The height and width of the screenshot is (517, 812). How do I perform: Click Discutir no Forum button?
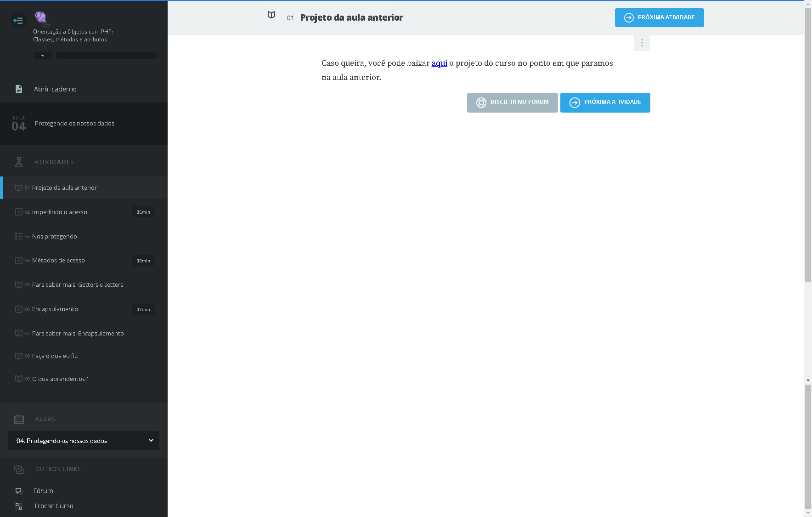click(x=512, y=102)
